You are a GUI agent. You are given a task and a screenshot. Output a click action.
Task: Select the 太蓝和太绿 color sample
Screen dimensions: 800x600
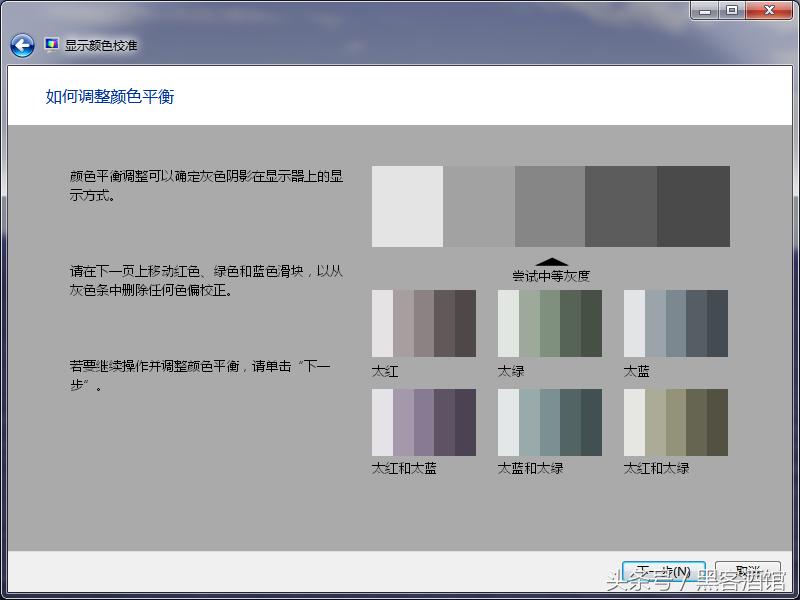point(548,421)
